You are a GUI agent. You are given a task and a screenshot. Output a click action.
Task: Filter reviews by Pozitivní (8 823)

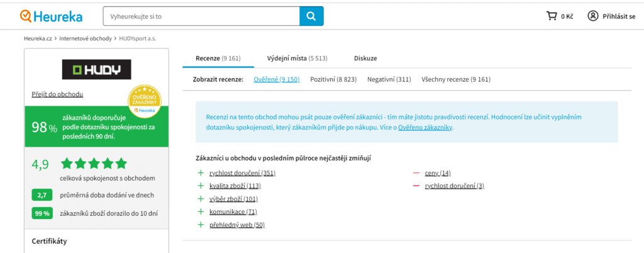coord(333,79)
